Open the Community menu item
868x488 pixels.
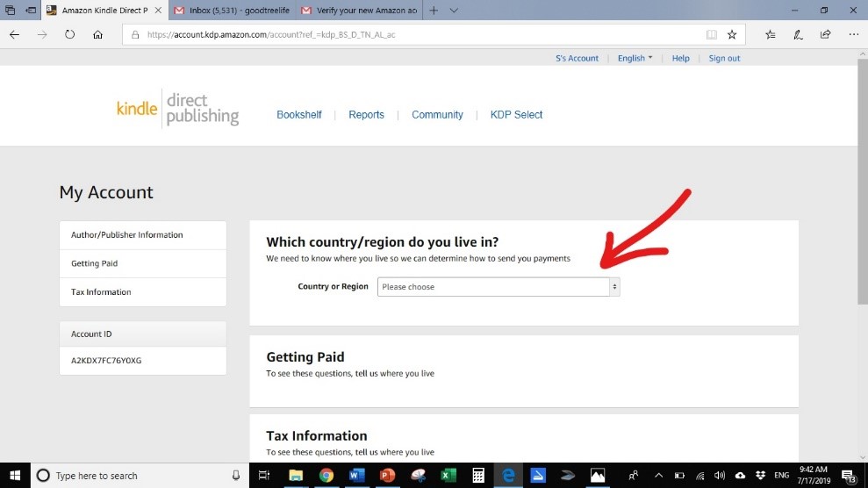coord(437,114)
